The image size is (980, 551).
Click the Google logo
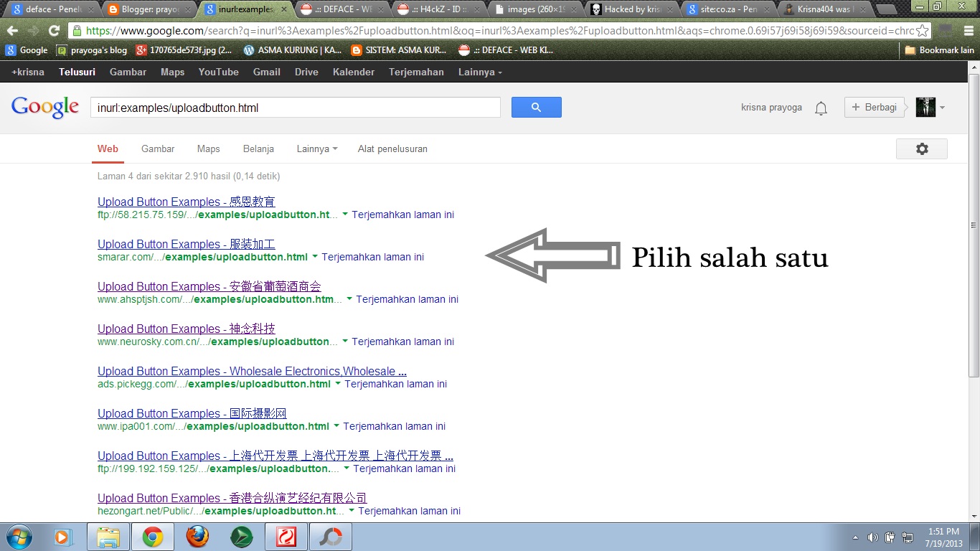pyautogui.click(x=45, y=107)
